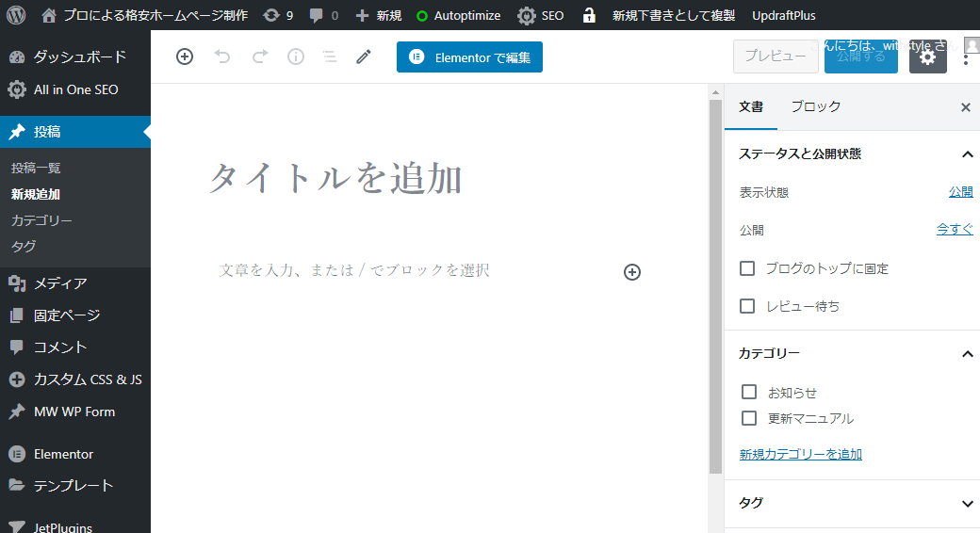
Task: Open block navigation list icon
Action: (330, 57)
